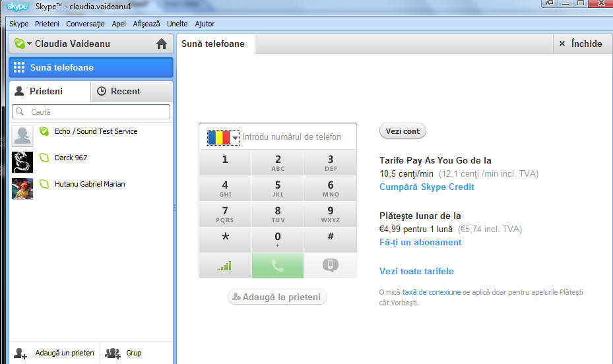The width and height of the screenshot is (613, 364).
Task: Click the dialpad grid icon in Sună telefoane
Action: [x=19, y=67]
